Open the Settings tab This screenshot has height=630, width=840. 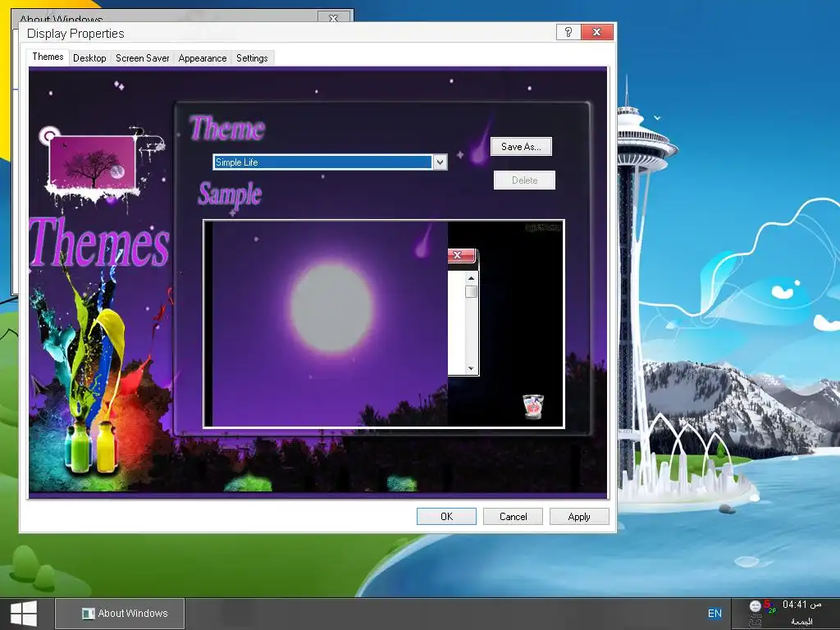pos(252,58)
